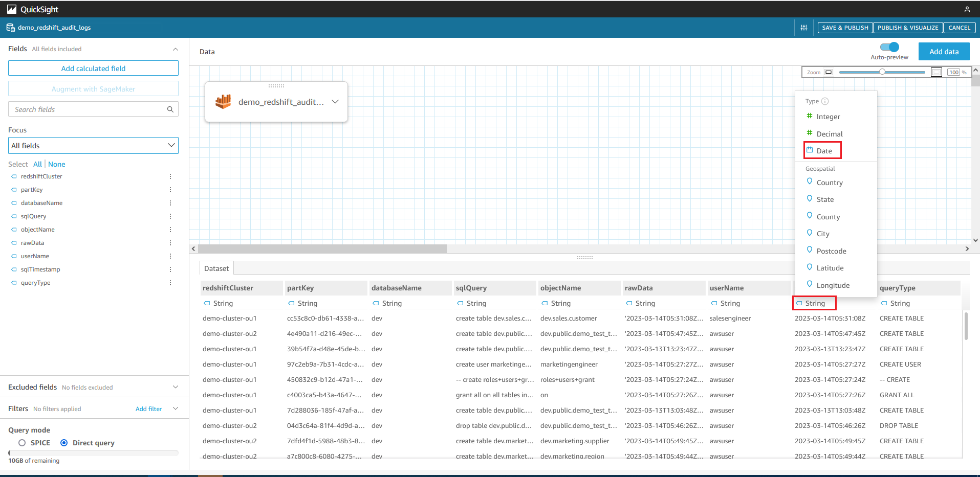
Task: Click the preview pane resize handle
Action: [584, 258]
